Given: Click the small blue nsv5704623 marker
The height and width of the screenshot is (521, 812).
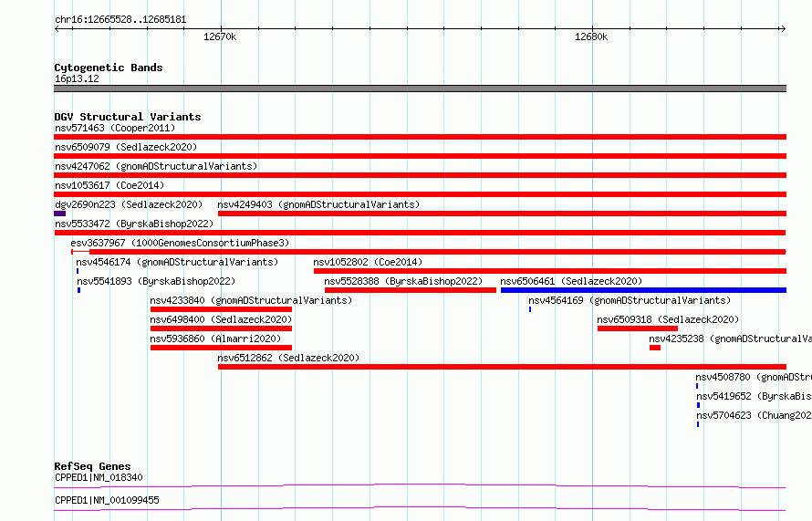Looking at the screenshot, I should pyautogui.click(x=698, y=424).
